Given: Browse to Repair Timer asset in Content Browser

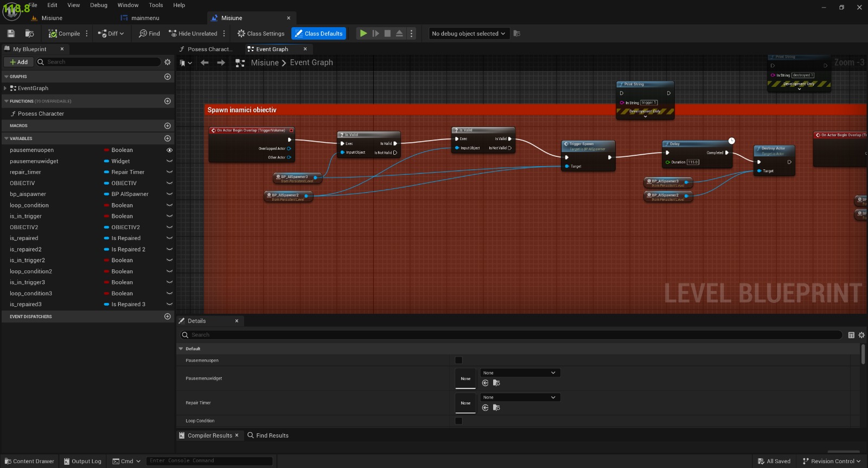Looking at the screenshot, I should (x=496, y=407).
